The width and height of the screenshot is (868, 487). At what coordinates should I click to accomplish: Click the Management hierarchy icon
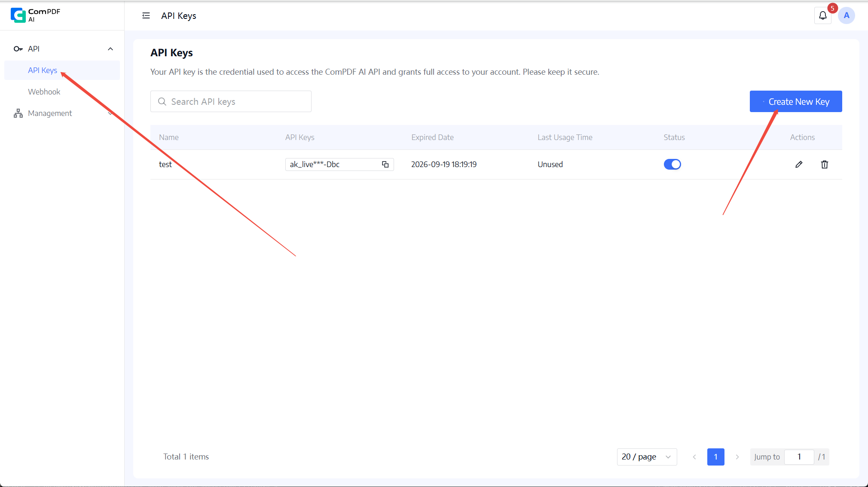(18, 113)
